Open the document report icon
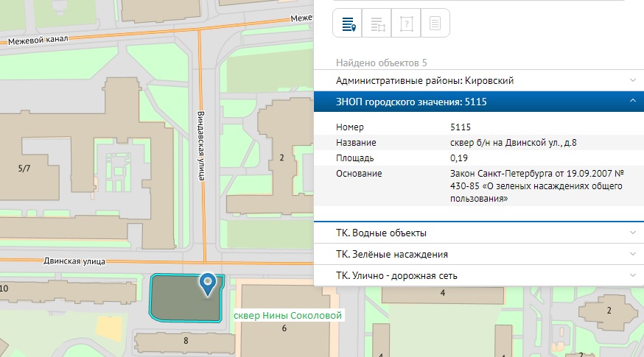The height and width of the screenshot is (357, 644). tap(435, 24)
